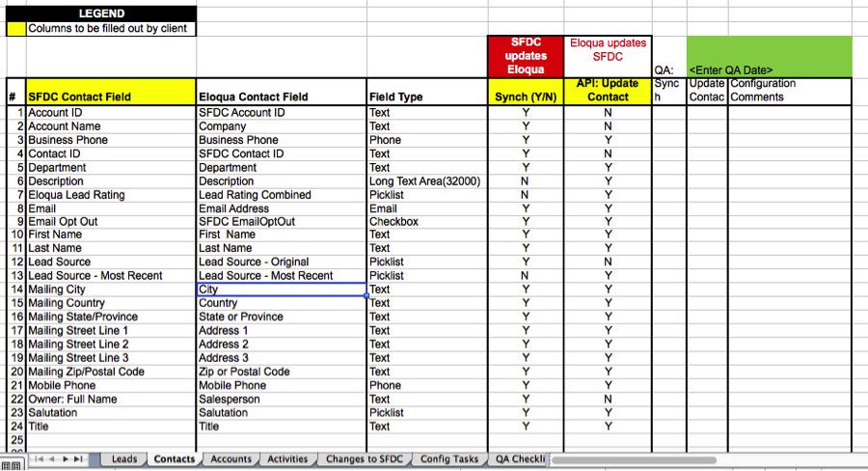Select the Address 2 cell
The width and height of the screenshot is (868, 471).
(282, 345)
